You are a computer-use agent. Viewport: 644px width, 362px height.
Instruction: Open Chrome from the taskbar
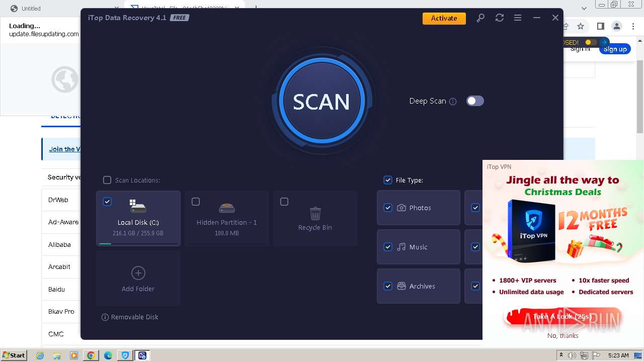[91, 355]
